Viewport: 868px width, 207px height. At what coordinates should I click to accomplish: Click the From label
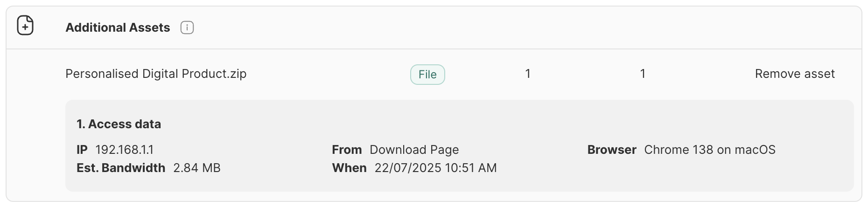pos(347,150)
